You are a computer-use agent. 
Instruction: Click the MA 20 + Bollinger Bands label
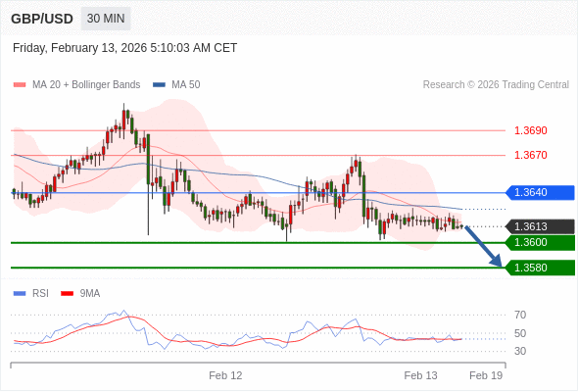coord(86,85)
